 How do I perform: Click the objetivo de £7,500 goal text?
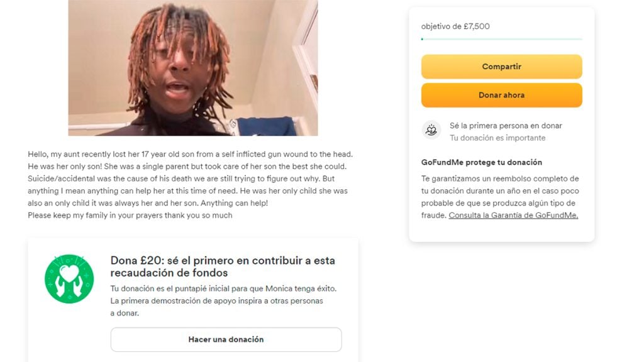[455, 26]
